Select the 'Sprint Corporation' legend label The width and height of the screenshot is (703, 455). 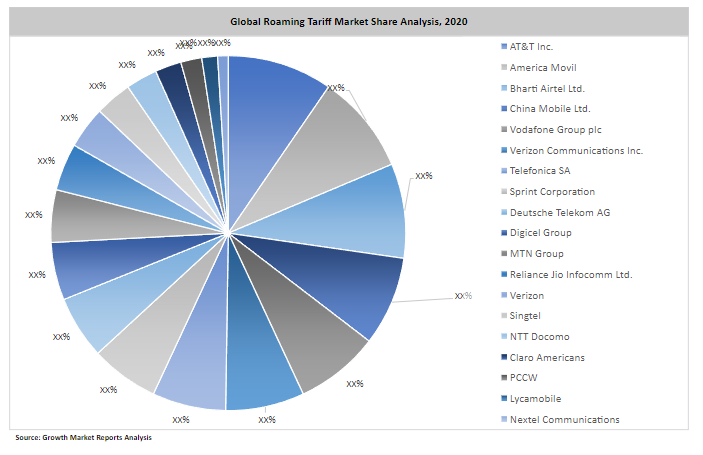[x=552, y=192]
